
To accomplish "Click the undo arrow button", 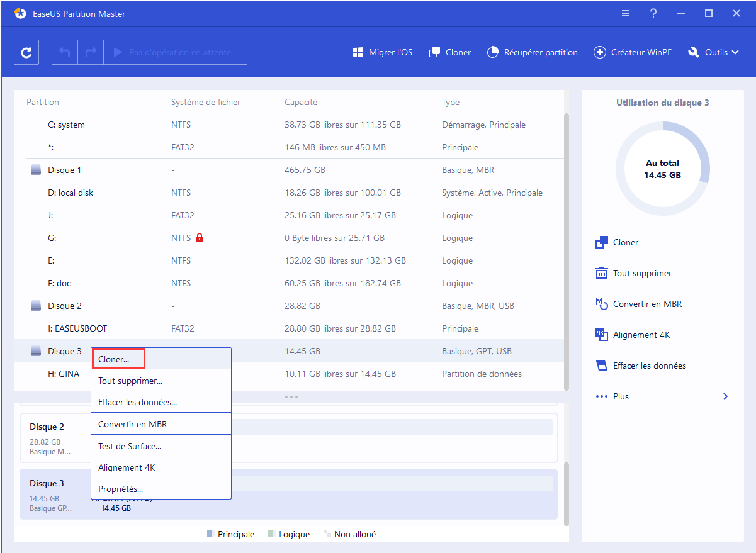I will [65, 52].
